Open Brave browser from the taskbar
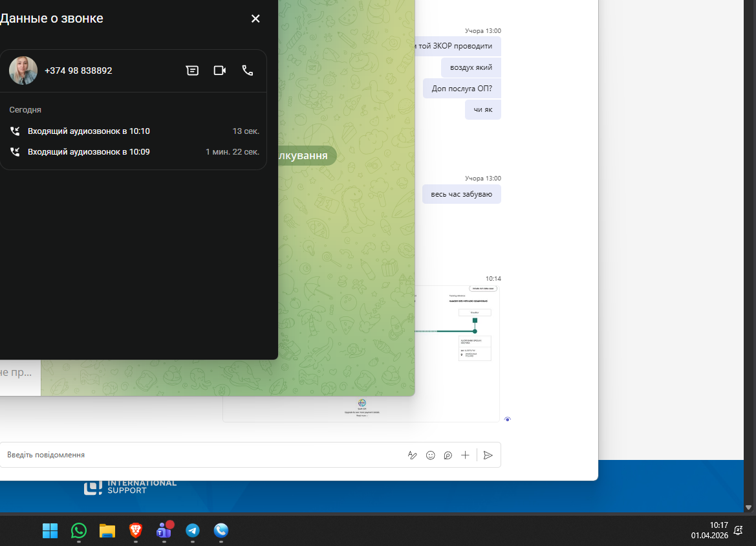 point(135,530)
